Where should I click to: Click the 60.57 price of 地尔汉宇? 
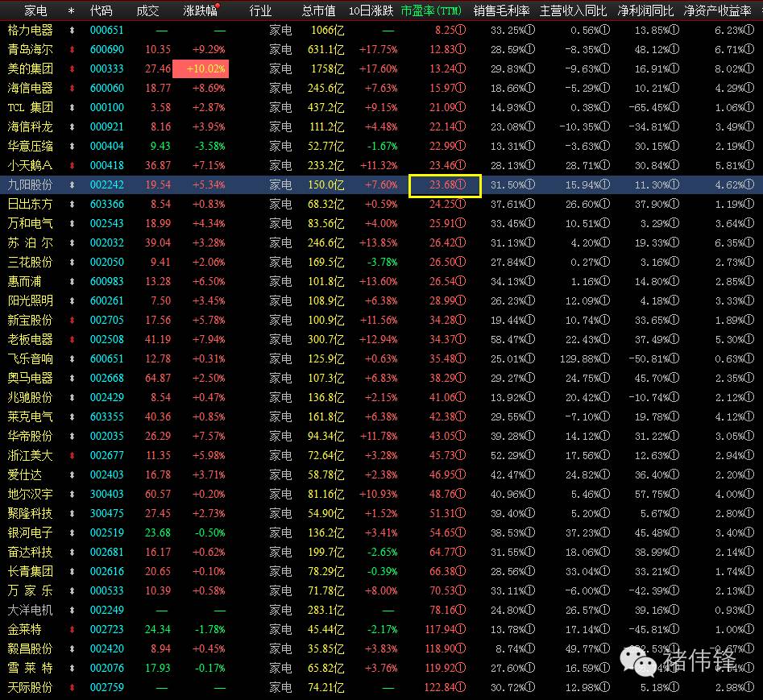point(158,495)
